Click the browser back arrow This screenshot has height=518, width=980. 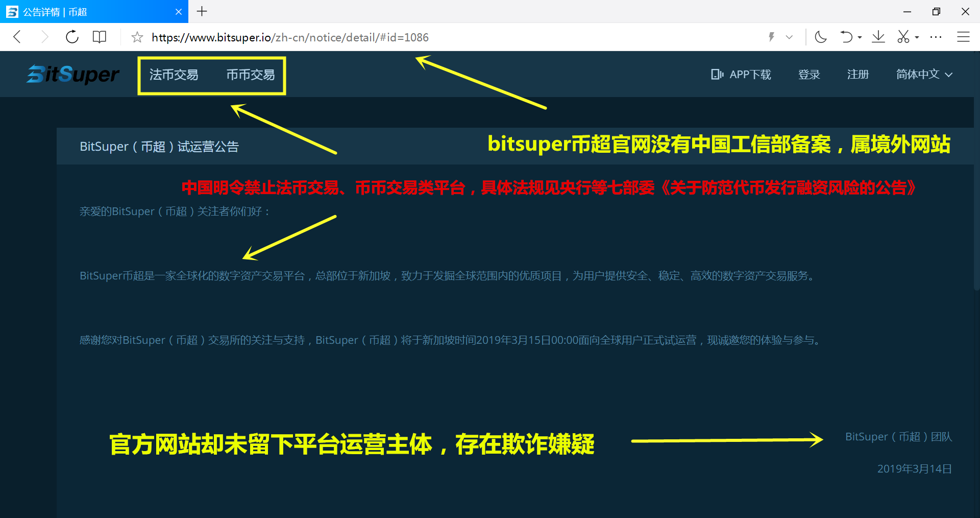(17, 37)
